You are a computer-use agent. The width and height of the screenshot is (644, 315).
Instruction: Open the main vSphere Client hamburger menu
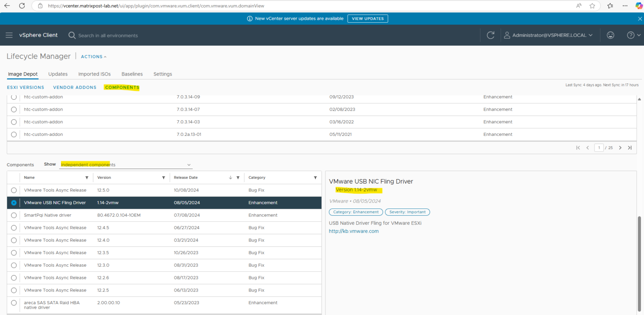tap(9, 35)
